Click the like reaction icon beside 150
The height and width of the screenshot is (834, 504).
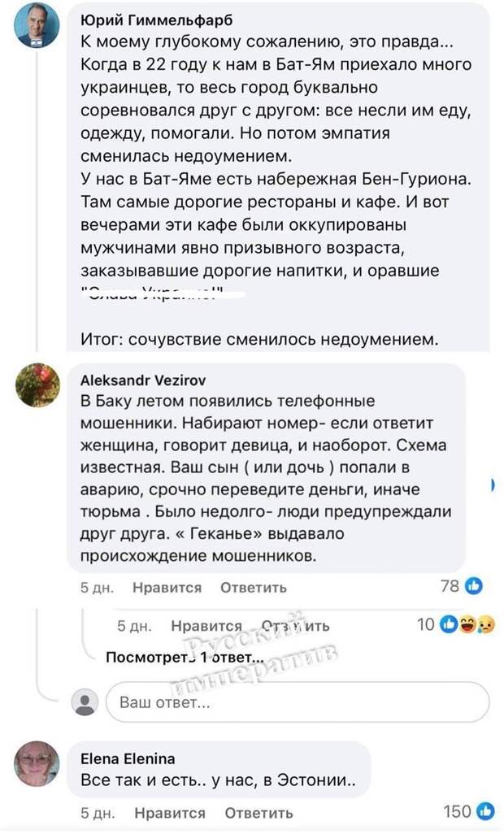click(485, 811)
